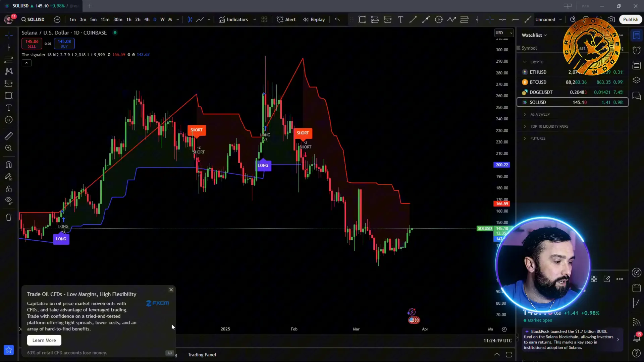
Task: Open the calendar panel in right sidebar
Action: click(x=636, y=288)
